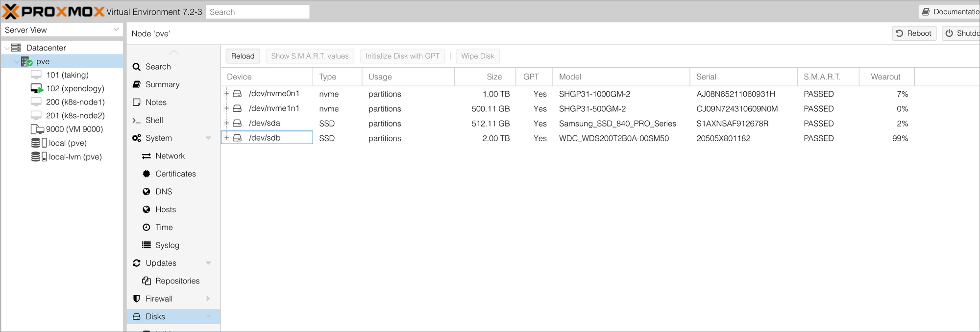Click the pve node server icon
The image size is (980, 332).
[26, 61]
